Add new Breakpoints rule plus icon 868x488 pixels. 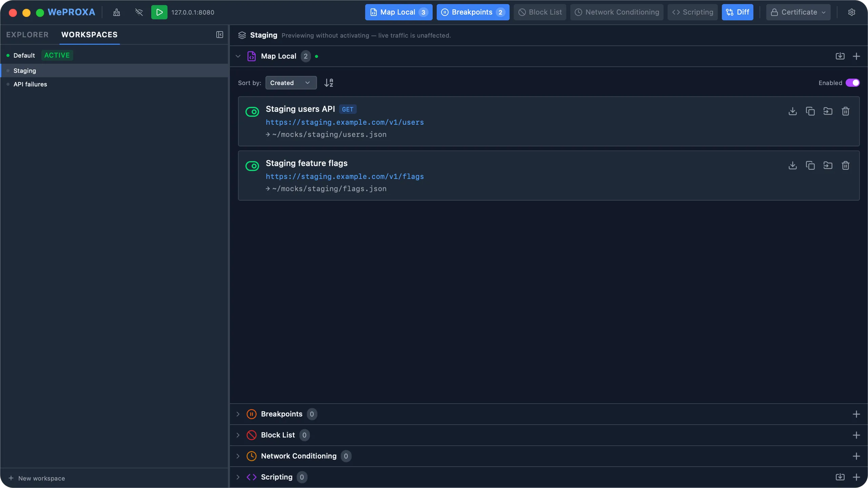(856, 414)
